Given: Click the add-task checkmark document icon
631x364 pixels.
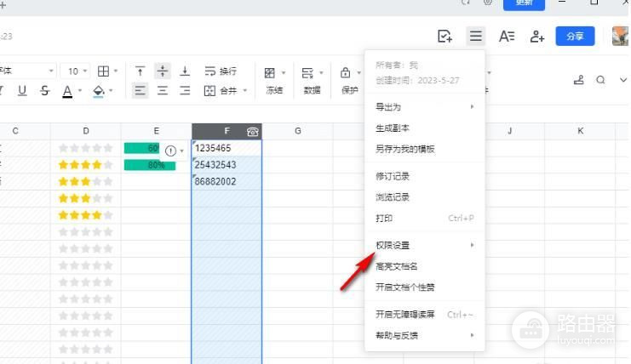Looking at the screenshot, I should click(x=445, y=37).
